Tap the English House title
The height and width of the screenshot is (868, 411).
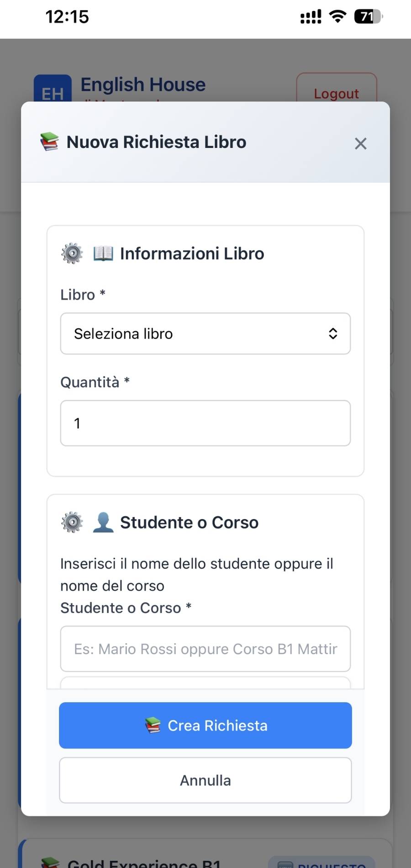tap(143, 85)
